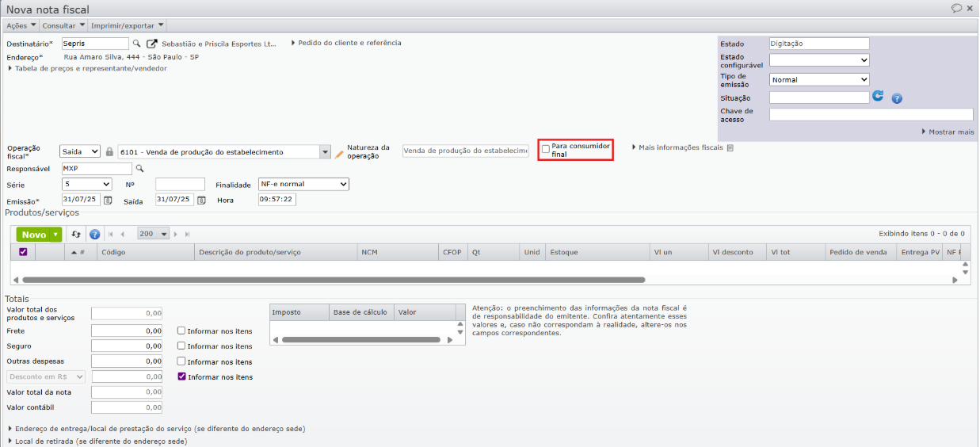
Task: Toggle the select-all checkbox in products grid header
Action: pyautogui.click(x=23, y=252)
